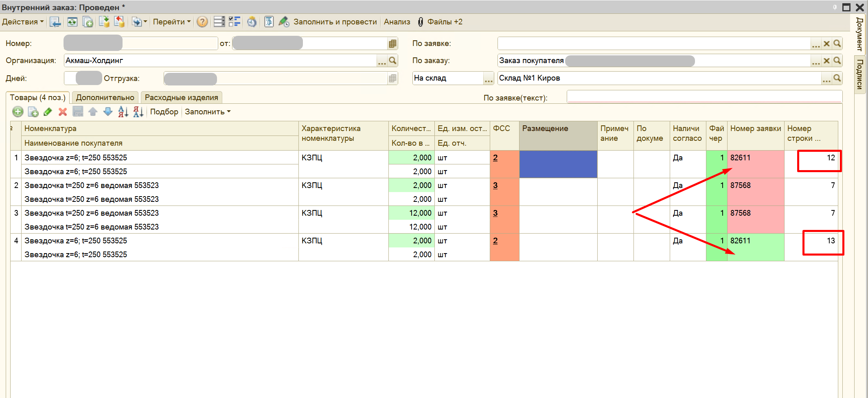
Task: Click the Номенклатура column header
Action: (x=160, y=129)
